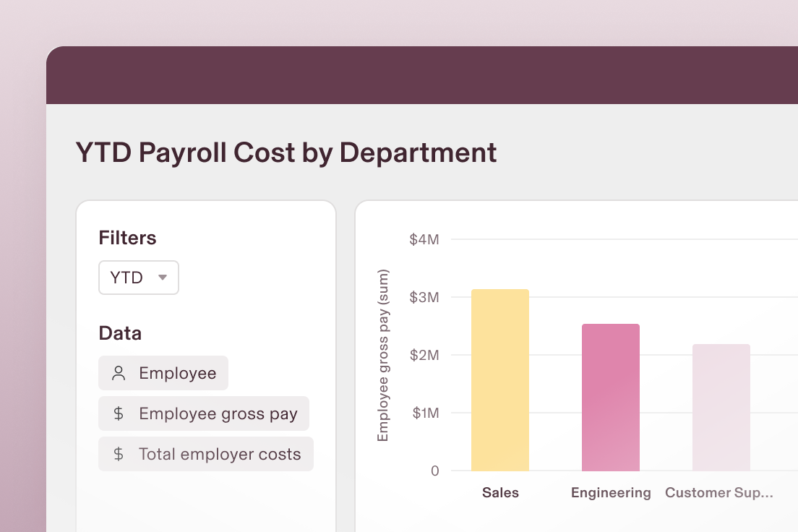
Task: Click the pale Customer Support bar
Action: click(x=721, y=408)
